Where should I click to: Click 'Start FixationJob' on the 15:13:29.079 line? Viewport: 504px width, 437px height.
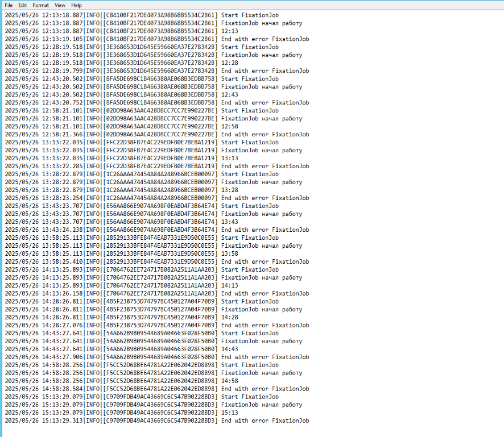(x=250, y=397)
